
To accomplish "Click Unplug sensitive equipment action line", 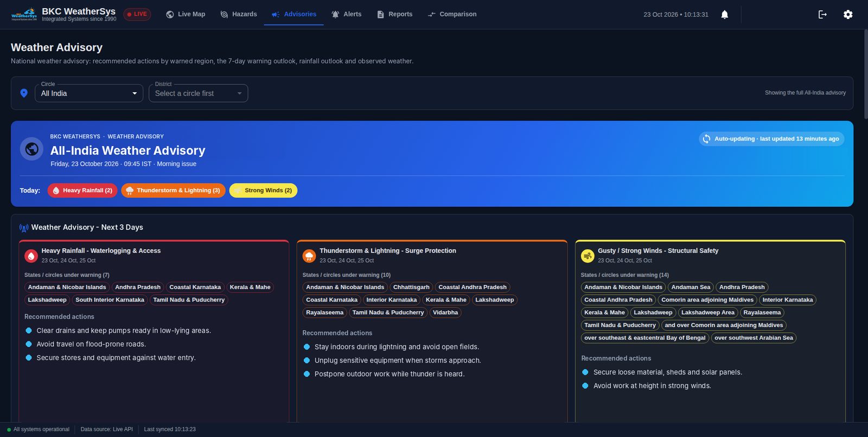I will (398, 360).
